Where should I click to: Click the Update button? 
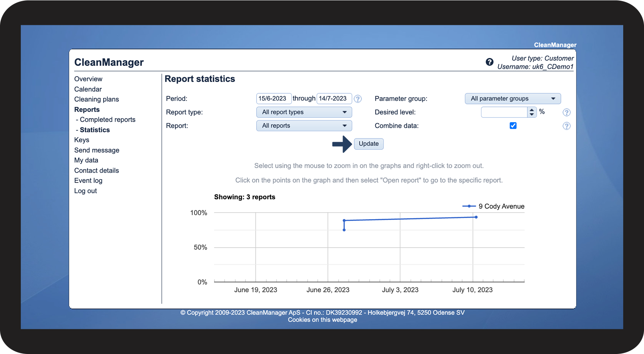click(x=368, y=144)
